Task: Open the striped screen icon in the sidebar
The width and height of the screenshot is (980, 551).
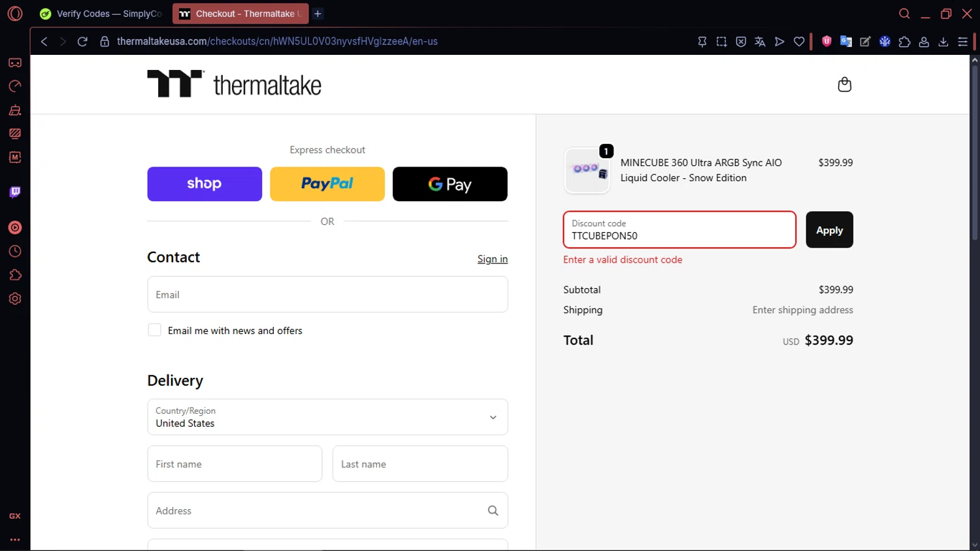Action: click(x=15, y=133)
